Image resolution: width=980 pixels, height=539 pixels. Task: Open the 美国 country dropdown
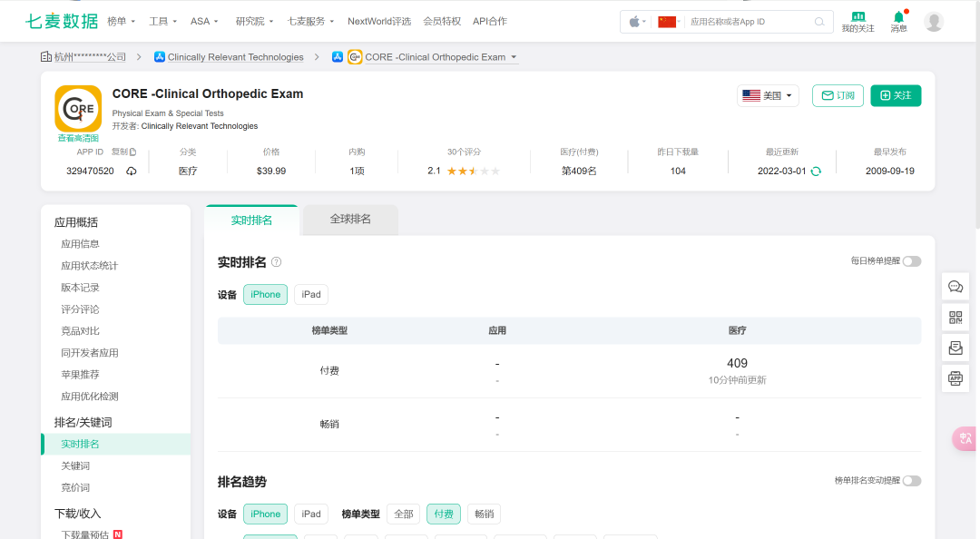pyautogui.click(x=768, y=95)
